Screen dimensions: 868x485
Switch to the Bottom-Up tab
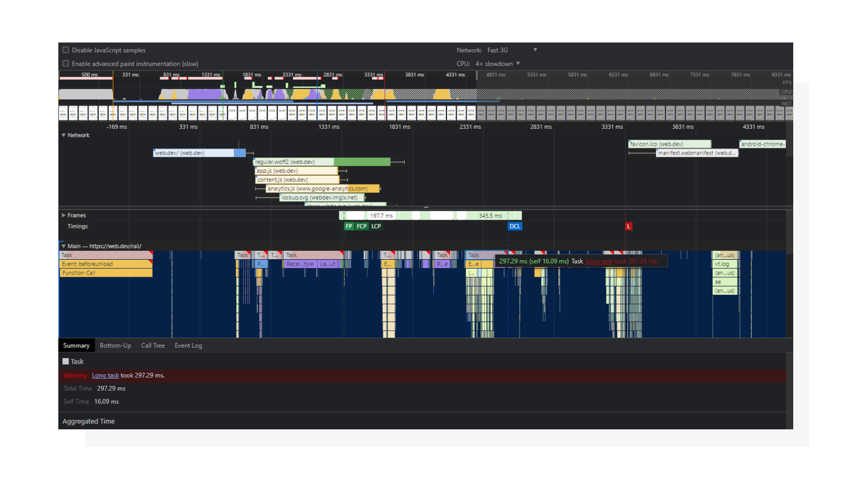[x=115, y=345]
